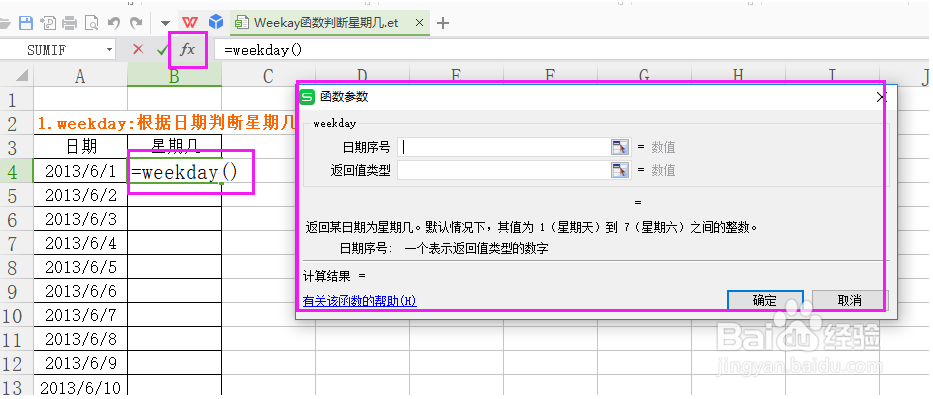Image resolution: width=933 pixels, height=399 pixels.
Task: Select the column B header
Action: [174, 76]
